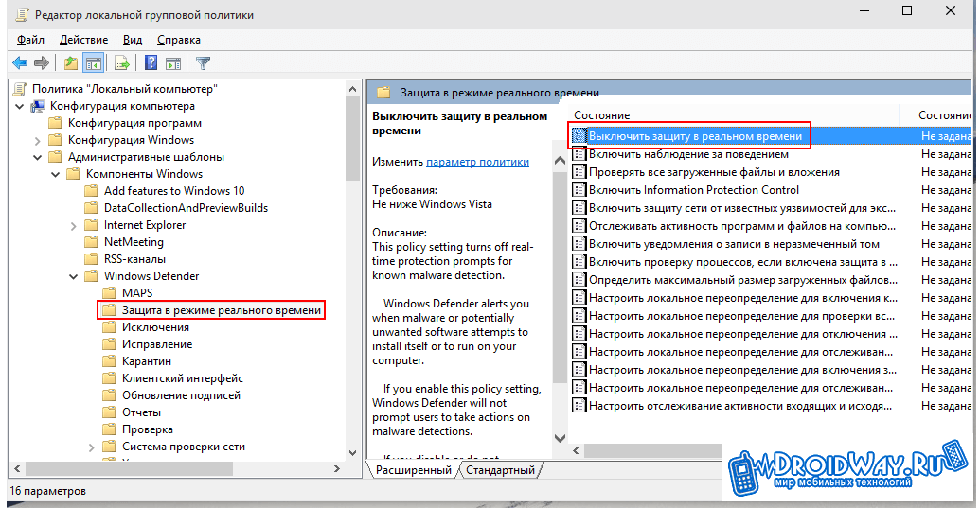Select policy Включить уведомления о записи в неразмеченный том
The height and width of the screenshot is (508, 980).
(x=734, y=244)
